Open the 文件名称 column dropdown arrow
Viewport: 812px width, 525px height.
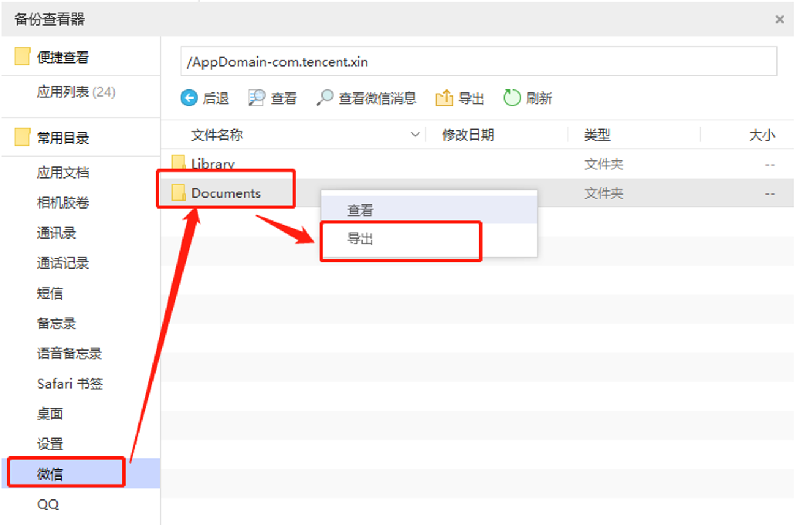point(415,135)
